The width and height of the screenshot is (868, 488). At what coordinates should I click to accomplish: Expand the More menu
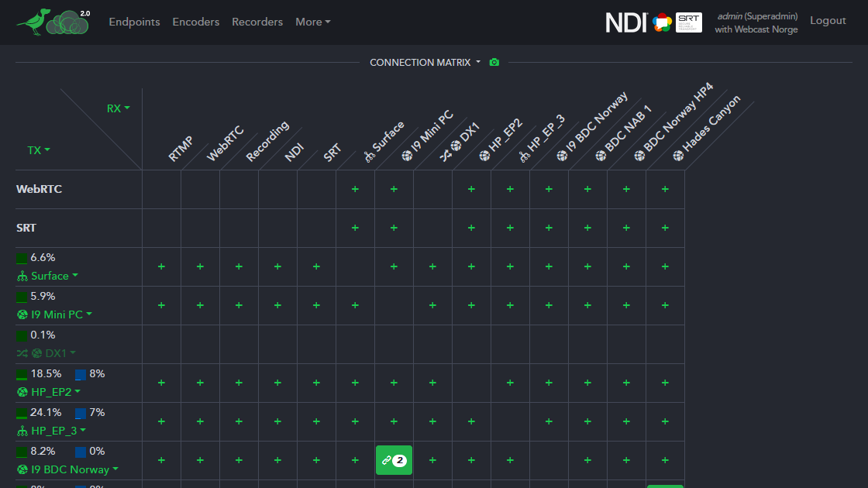click(313, 22)
